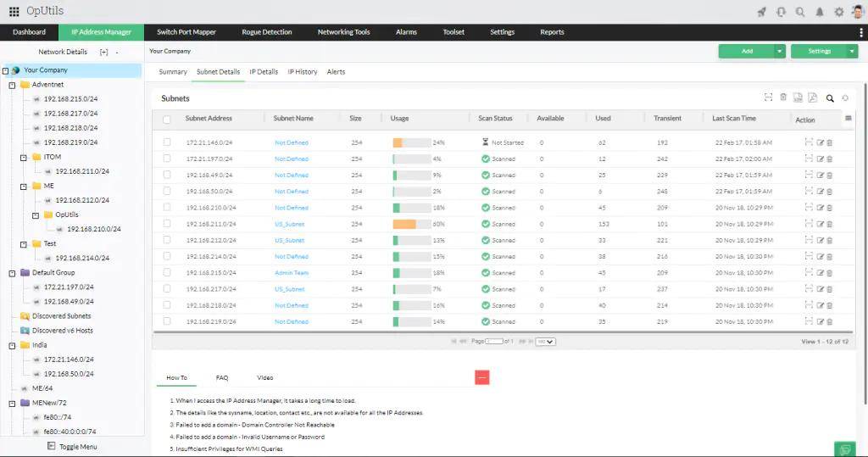868x457 pixels.
Task: Click the column chooser icon beside Action
Action: pos(849,119)
